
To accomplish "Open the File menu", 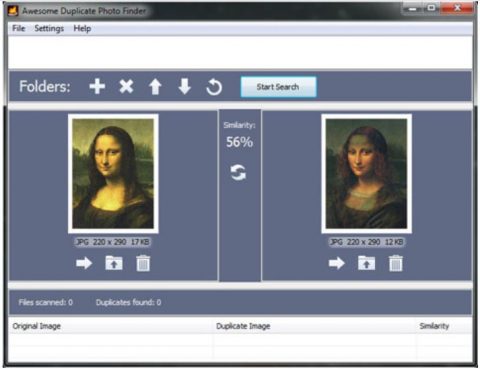I will [x=19, y=28].
